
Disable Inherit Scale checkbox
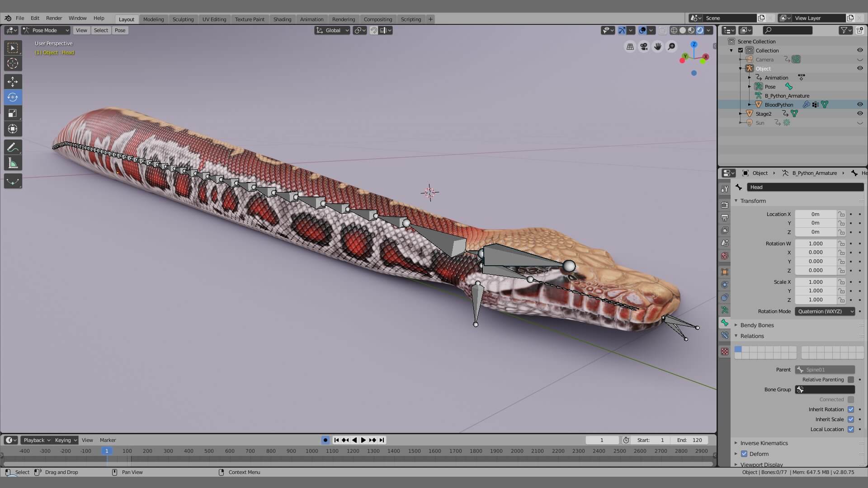click(851, 419)
